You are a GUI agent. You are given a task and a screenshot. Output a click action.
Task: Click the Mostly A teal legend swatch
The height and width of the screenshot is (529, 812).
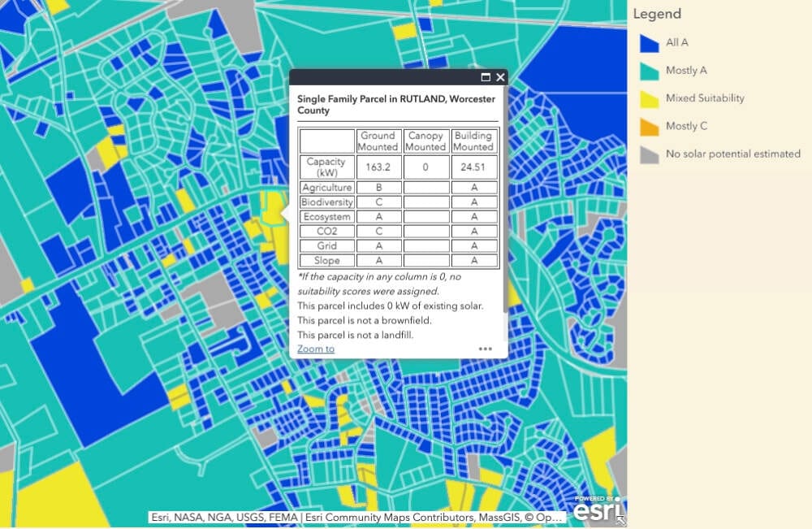tap(649, 71)
